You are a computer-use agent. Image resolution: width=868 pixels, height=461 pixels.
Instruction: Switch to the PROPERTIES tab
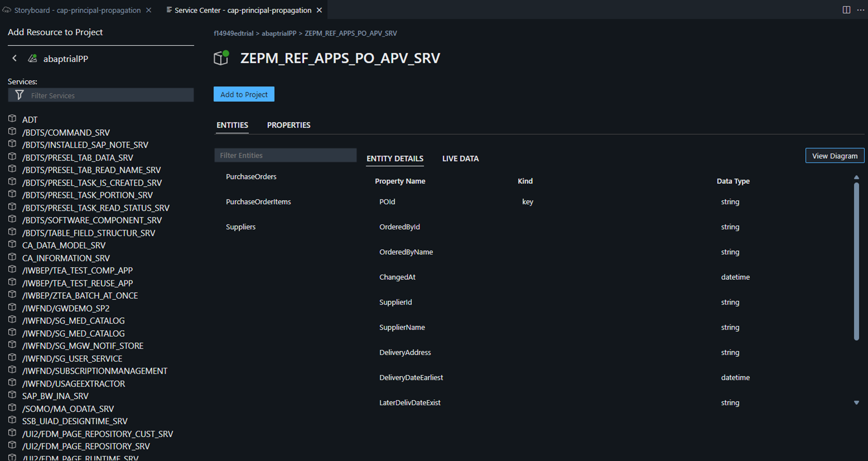288,125
